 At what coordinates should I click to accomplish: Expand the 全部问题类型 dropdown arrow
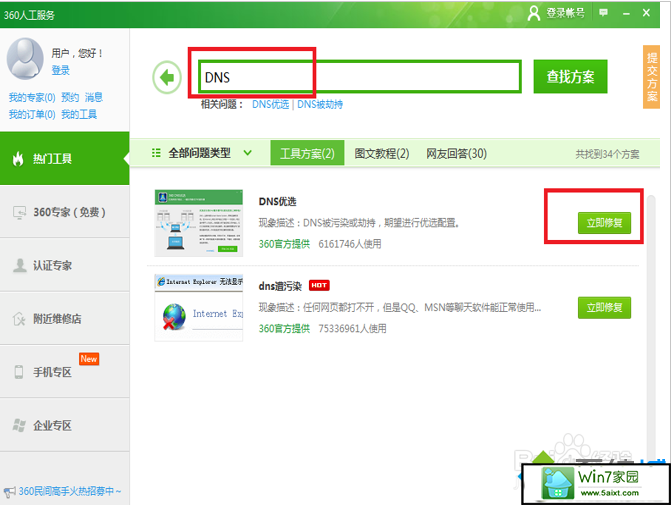[x=247, y=153]
